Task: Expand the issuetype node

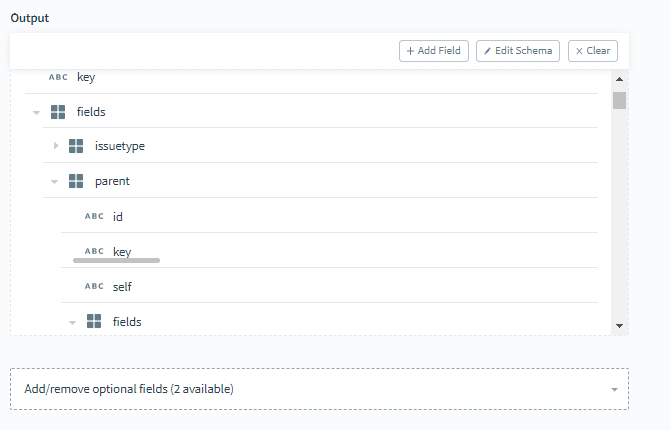Action: (x=56, y=146)
